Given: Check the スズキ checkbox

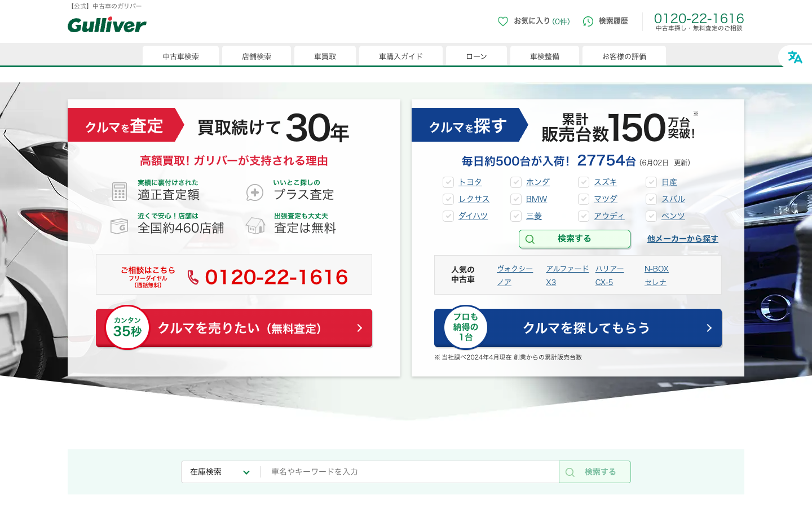Looking at the screenshot, I should 584,182.
